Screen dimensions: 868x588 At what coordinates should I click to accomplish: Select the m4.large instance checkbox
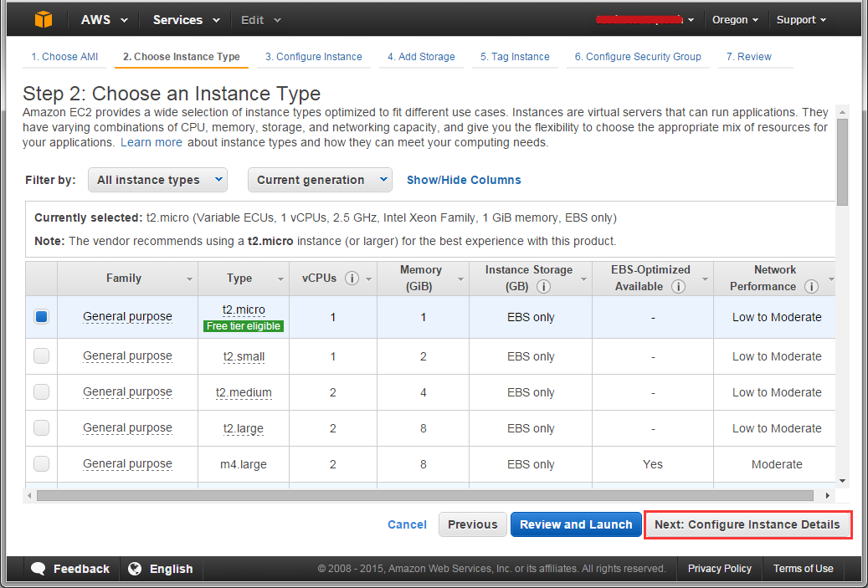point(42,463)
